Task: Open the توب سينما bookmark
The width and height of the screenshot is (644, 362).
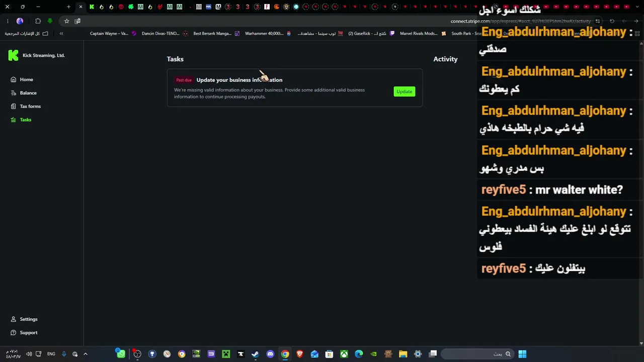Action: (x=320, y=34)
